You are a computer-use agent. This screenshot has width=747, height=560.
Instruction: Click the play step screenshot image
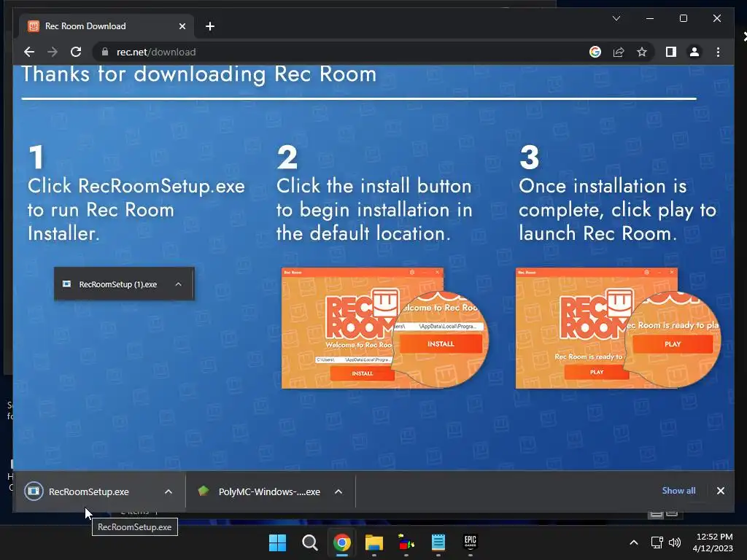point(618,328)
